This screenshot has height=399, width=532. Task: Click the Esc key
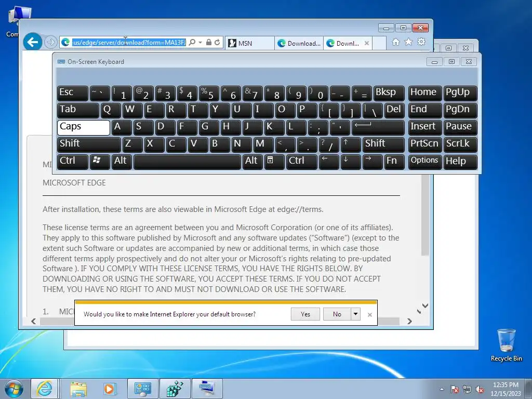click(x=73, y=94)
